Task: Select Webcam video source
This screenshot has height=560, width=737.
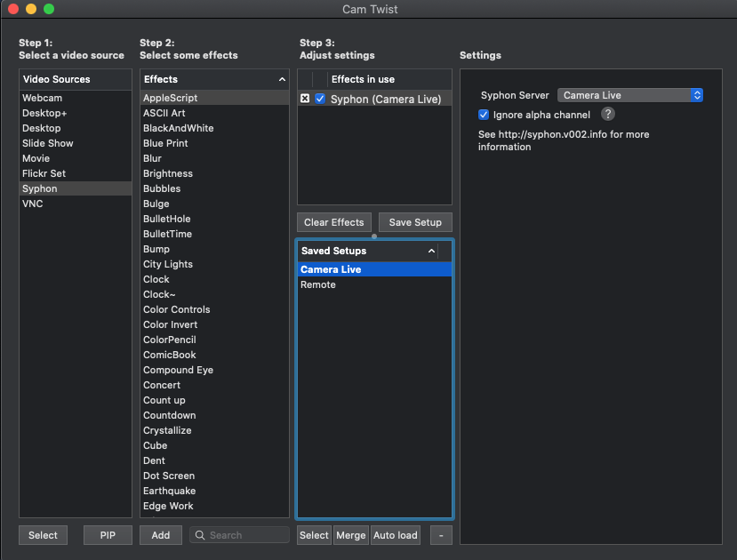Action: (x=43, y=98)
